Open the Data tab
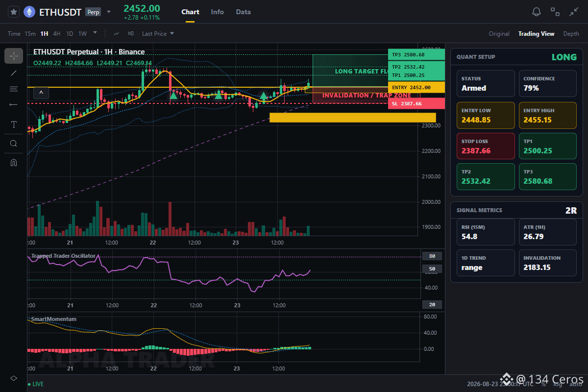This screenshot has height=392, width=588. tap(243, 12)
